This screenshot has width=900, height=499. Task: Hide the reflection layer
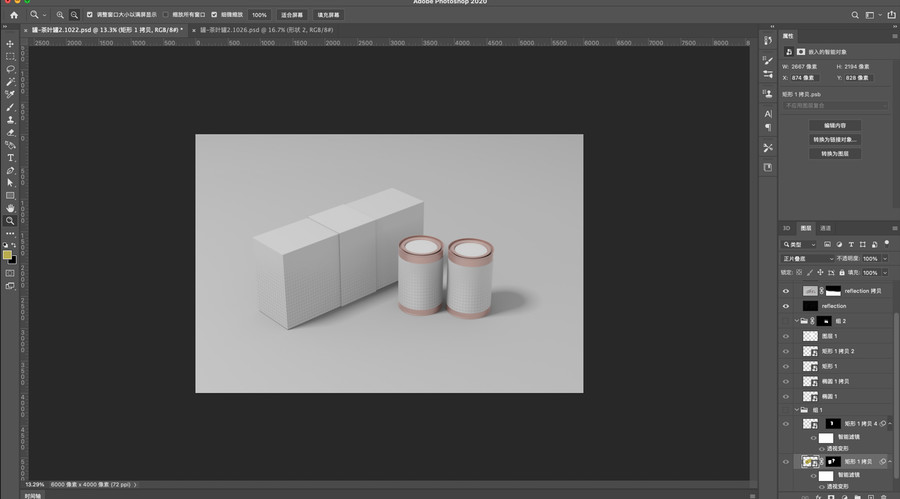(x=786, y=306)
